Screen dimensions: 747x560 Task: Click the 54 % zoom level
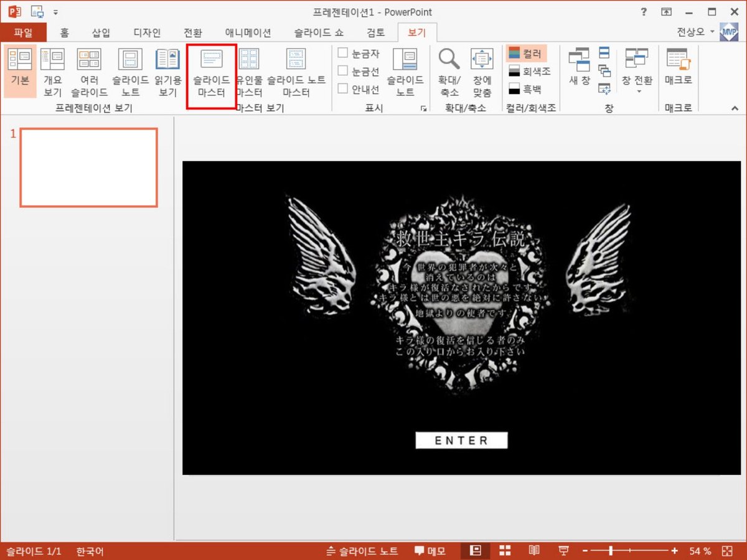click(700, 551)
